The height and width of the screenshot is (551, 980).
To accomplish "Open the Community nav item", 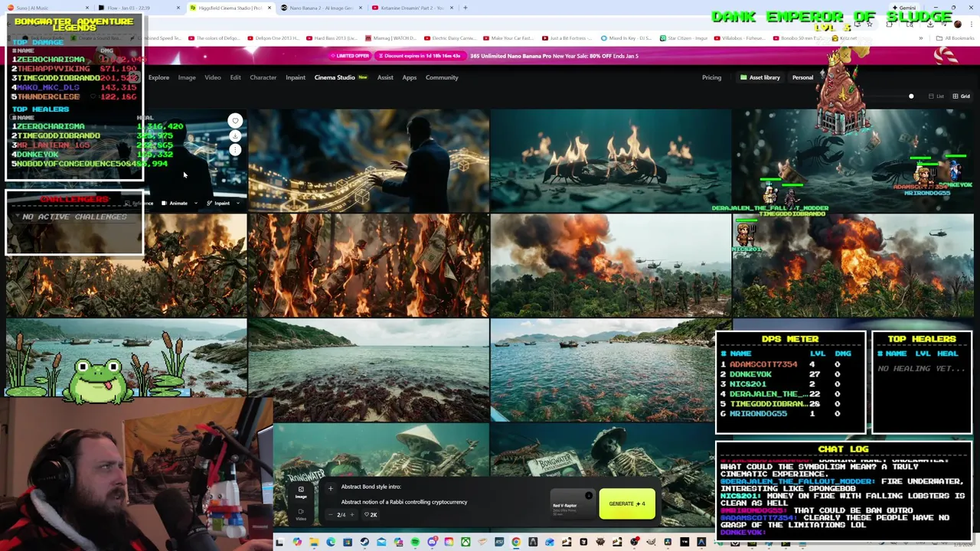I will [x=442, y=77].
